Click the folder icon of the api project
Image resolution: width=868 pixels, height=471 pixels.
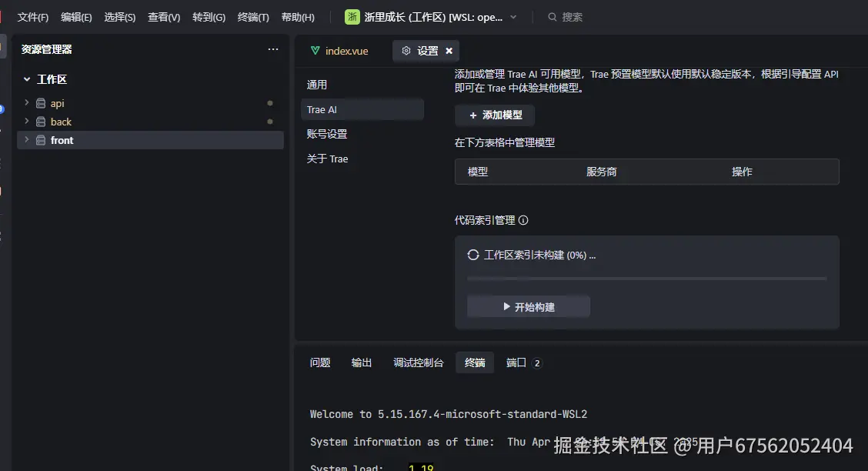point(41,102)
